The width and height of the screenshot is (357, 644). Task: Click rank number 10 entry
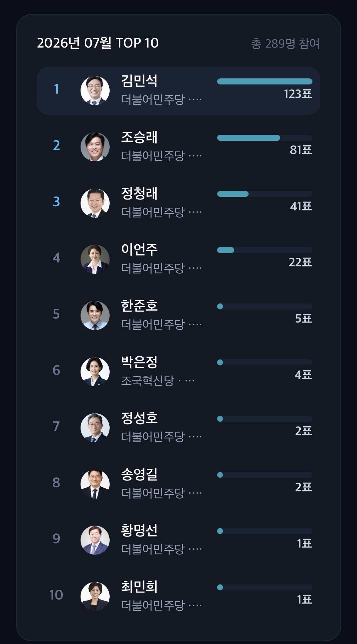point(56,595)
